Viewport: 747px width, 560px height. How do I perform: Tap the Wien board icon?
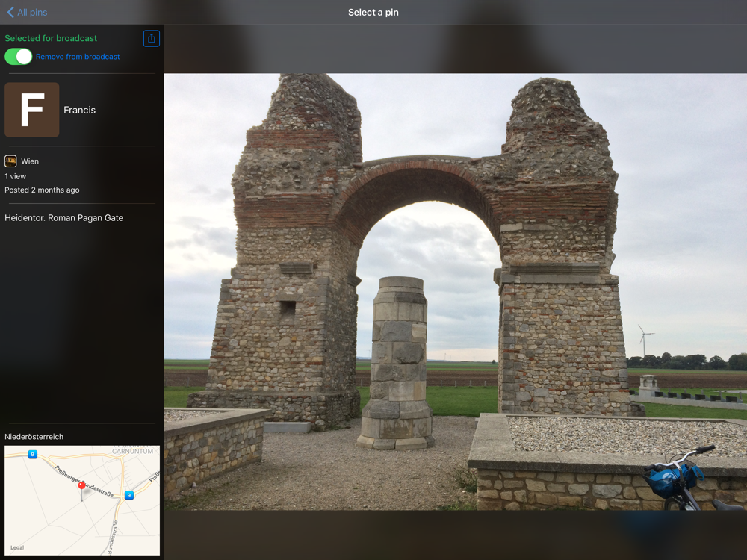coord(10,161)
